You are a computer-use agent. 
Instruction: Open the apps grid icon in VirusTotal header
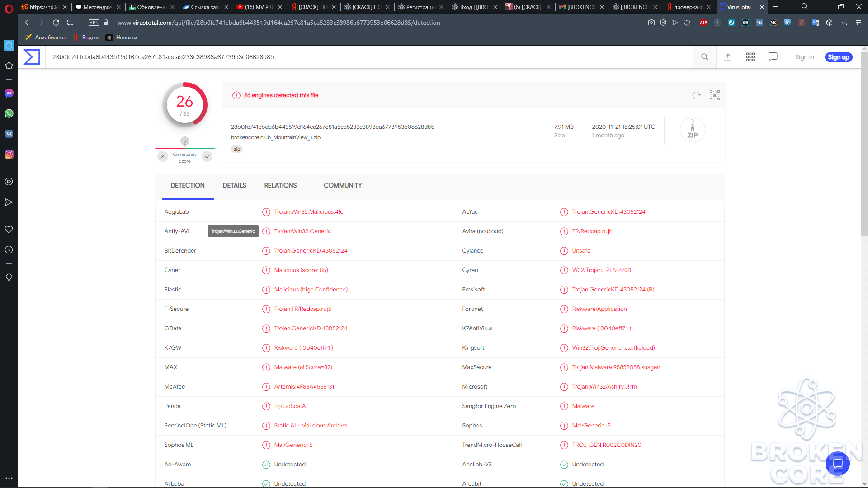750,57
